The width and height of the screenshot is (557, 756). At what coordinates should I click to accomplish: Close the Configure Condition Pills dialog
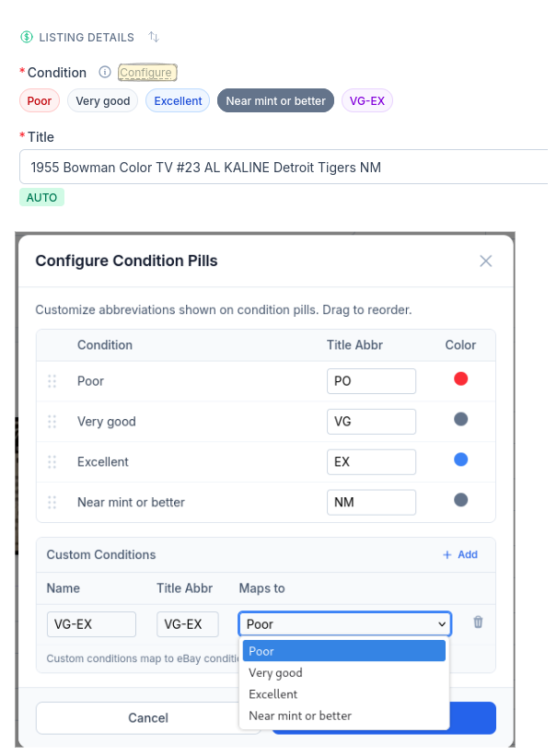(x=486, y=261)
